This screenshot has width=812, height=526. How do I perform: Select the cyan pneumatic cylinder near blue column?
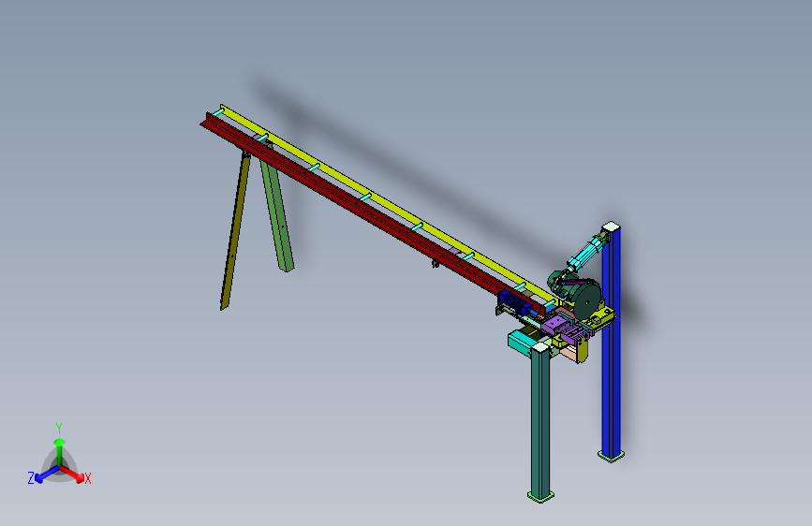tap(586, 252)
